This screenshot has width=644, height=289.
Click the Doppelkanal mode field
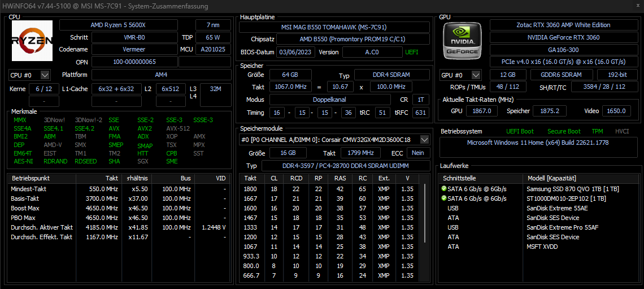pos(330,100)
